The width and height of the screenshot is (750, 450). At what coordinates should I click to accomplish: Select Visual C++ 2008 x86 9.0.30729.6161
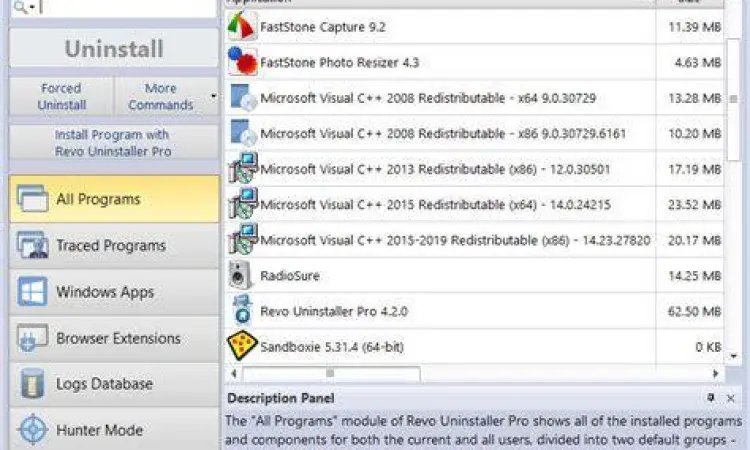[x=474, y=133]
